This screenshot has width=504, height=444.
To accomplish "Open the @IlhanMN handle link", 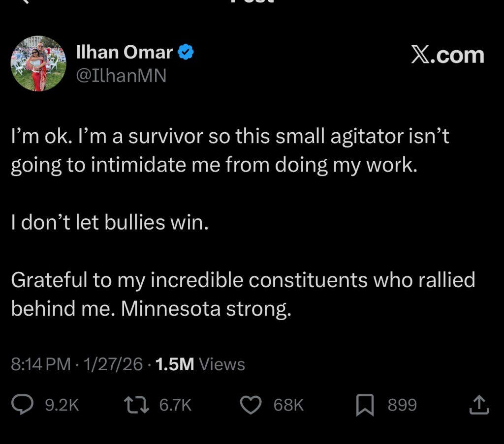I will [121, 75].
